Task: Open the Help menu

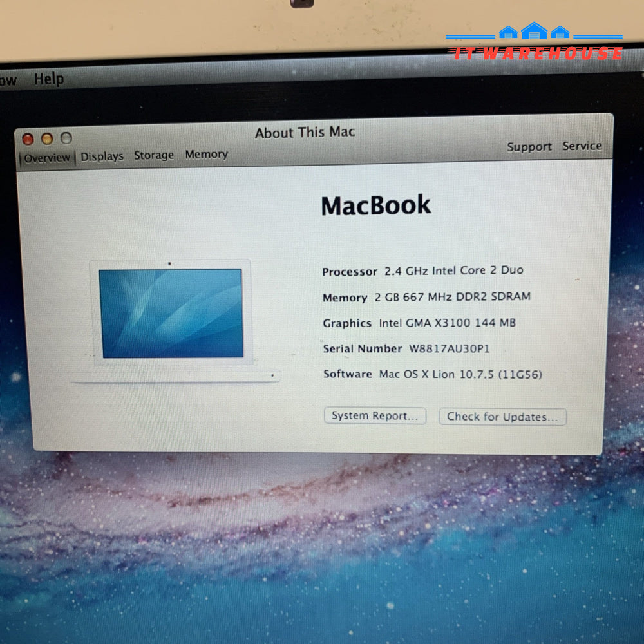Action: [49, 79]
